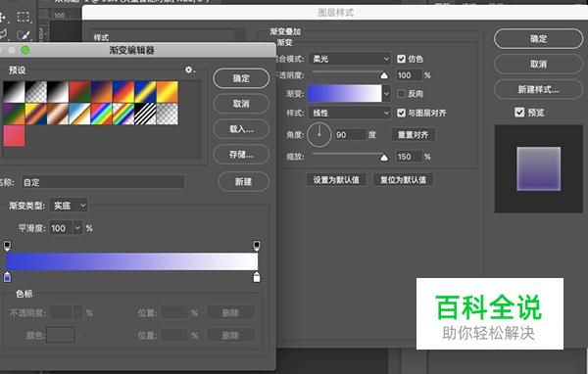Screen dimensions: 588x374
Task: Click the 平滑度 field showing 100
Action: click(61, 228)
